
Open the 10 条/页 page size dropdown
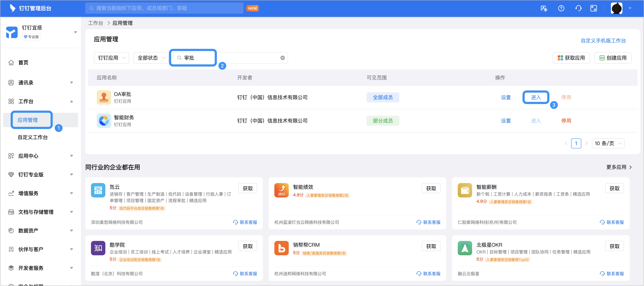click(x=608, y=143)
